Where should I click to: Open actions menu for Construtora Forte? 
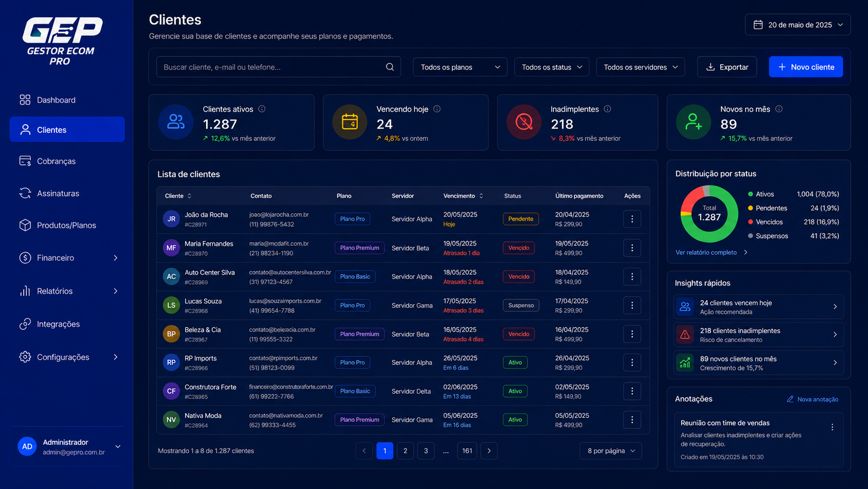click(632, 391)
